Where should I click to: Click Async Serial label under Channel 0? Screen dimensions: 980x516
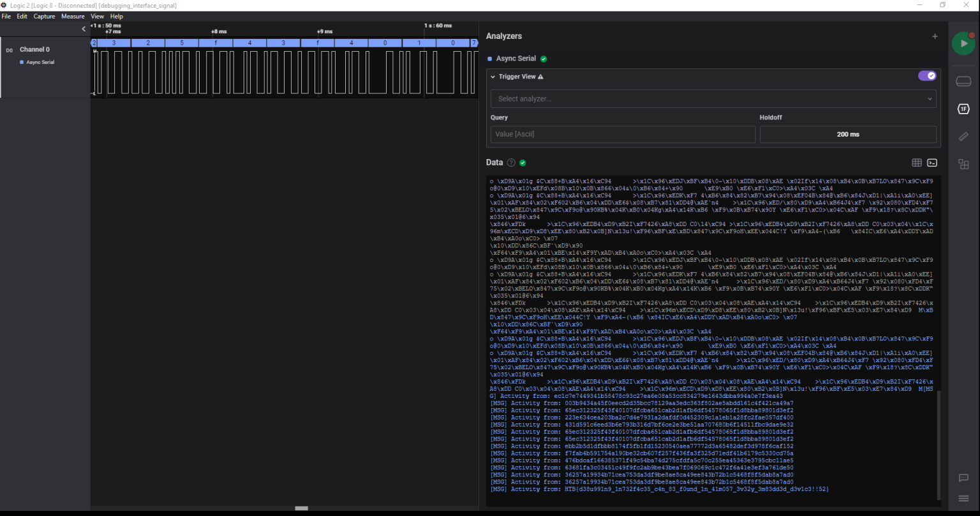(40, 63)
